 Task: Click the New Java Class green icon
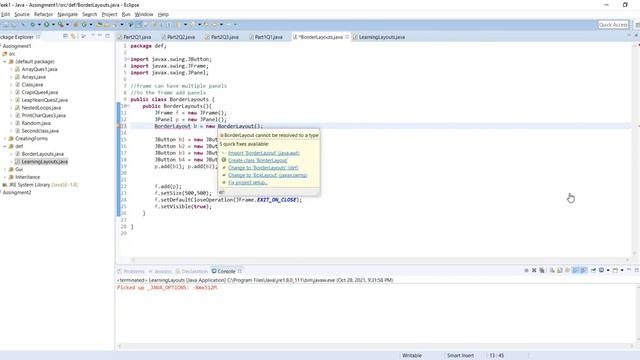tap(84, 24)
